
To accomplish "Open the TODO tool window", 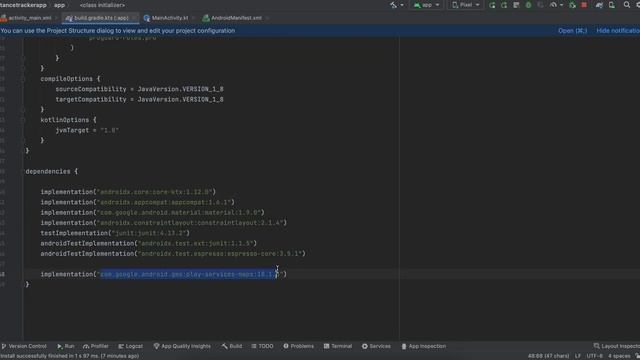I will [x=262, y=346].
